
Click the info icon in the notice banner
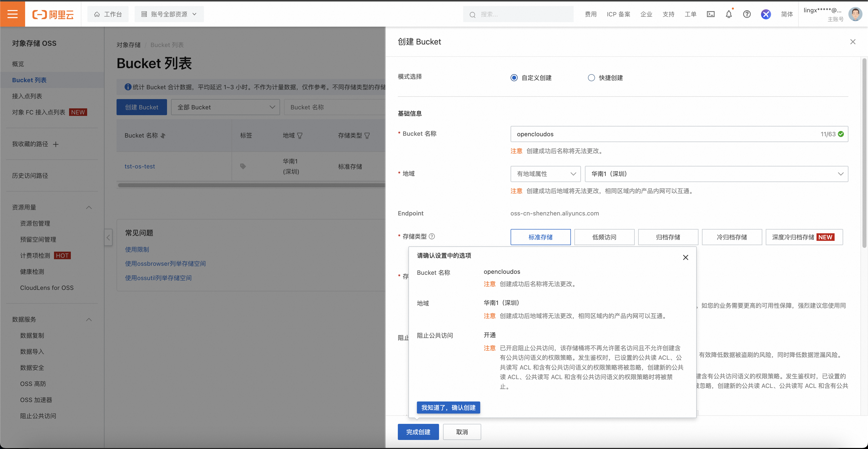click(x=128, y=87)
